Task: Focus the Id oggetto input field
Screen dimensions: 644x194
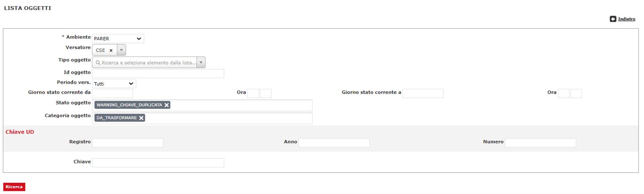Action: (x=158, y=73)
